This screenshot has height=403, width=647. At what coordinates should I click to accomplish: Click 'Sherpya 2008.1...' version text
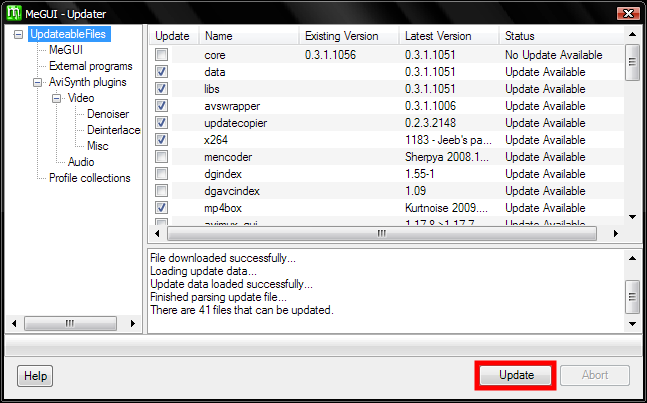pyautogui.click(x=447, y=157)
